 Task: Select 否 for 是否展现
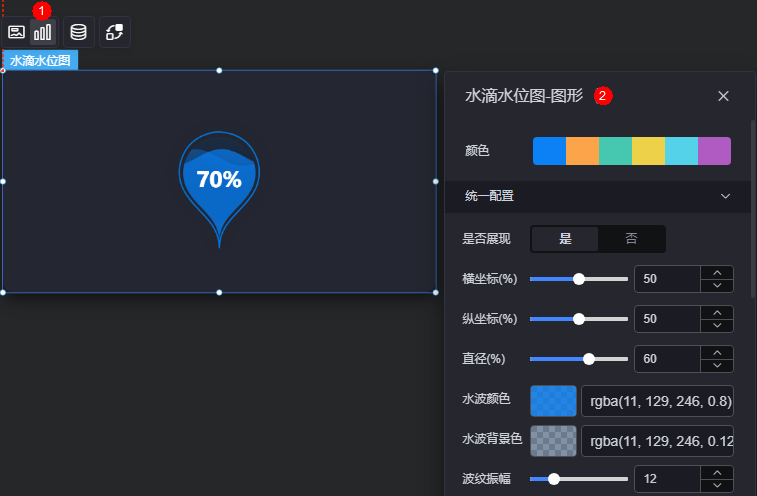pyautogui.click(x=631, y=239)
